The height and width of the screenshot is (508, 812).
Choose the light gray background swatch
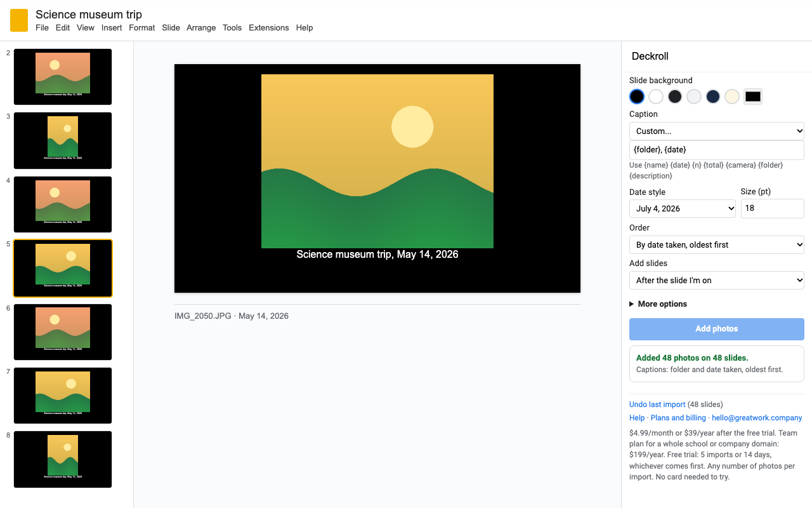click(694, 97)
